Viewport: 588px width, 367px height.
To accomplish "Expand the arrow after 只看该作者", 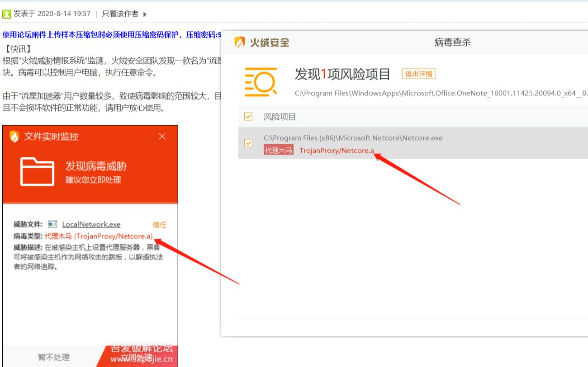I will click(x=145, y=14).
